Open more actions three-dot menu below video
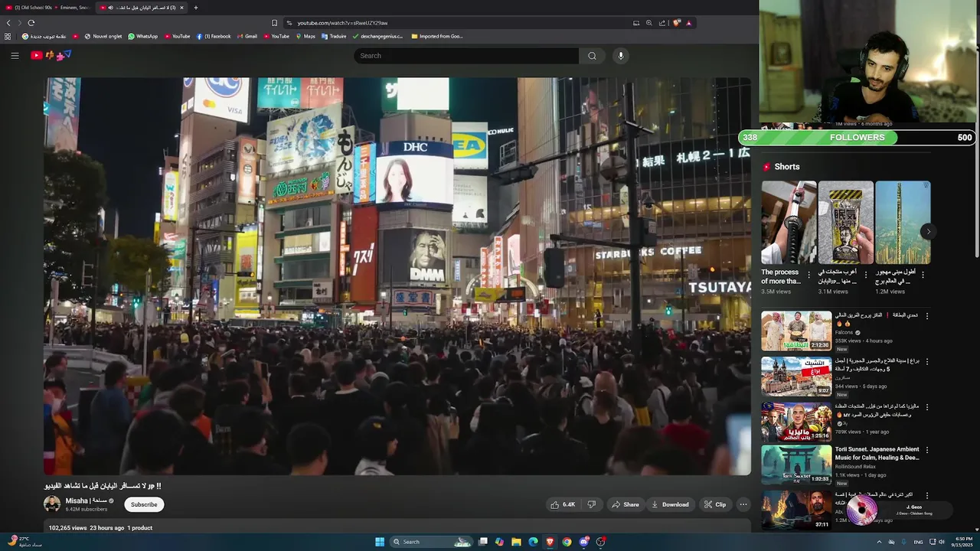The image size is (980, 551). click(x=743, y=504)
